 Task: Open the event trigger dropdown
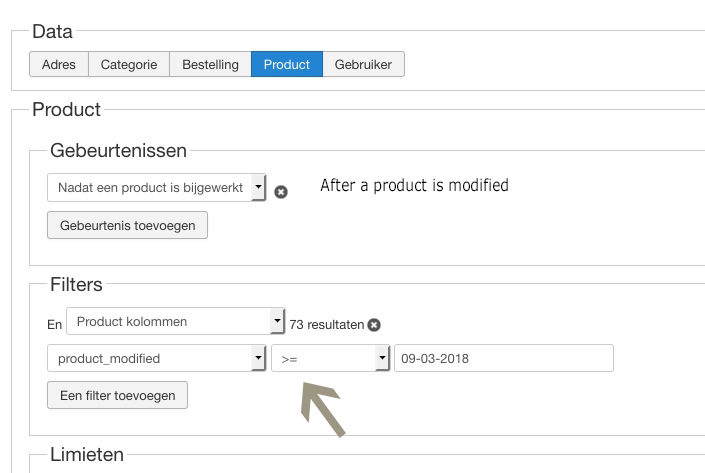coord(157,187)
